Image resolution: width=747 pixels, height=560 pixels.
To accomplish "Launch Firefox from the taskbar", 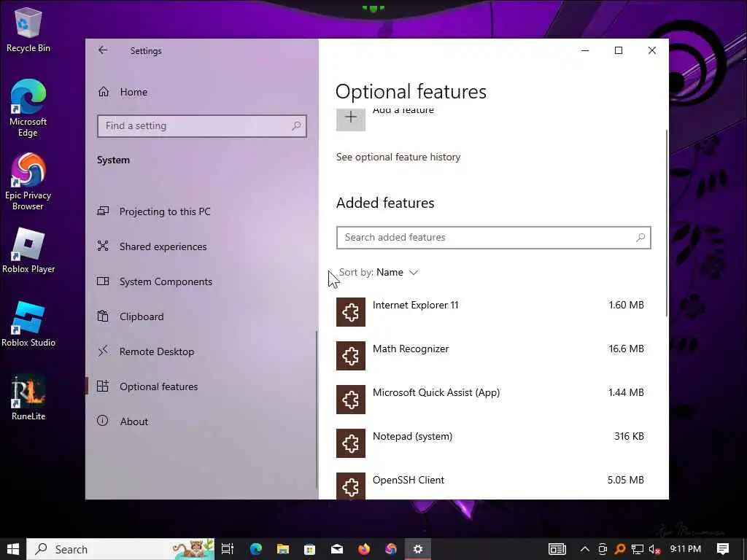I will (x=364, y=549).
